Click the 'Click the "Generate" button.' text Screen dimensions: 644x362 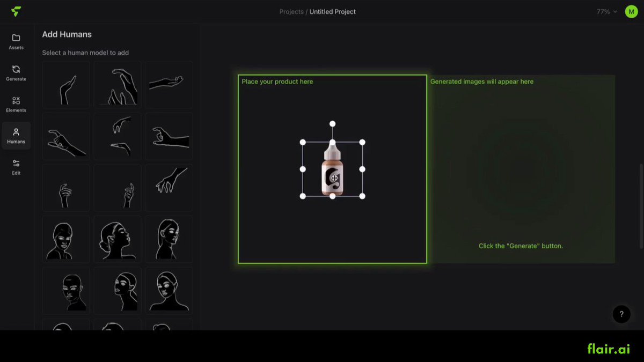point(521,246)
